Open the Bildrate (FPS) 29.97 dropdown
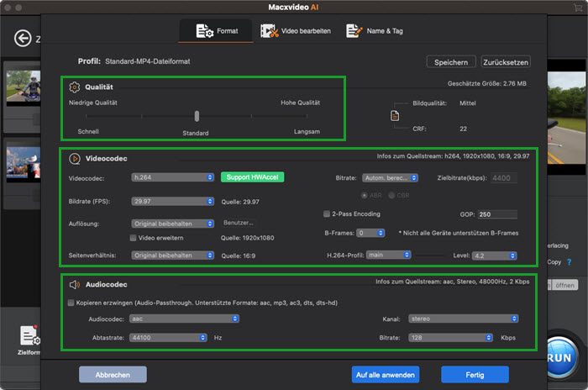 coord(172,201)
